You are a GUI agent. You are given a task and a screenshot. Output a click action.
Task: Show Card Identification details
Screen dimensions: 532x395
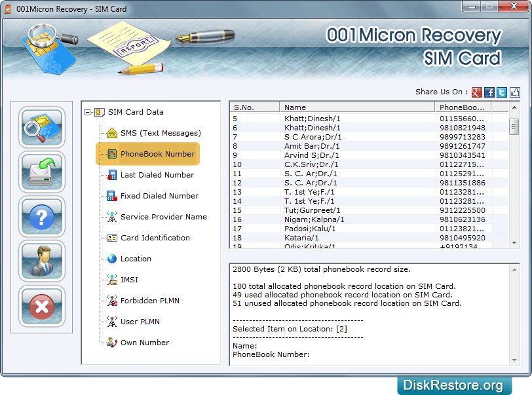(x=155, y=238)
